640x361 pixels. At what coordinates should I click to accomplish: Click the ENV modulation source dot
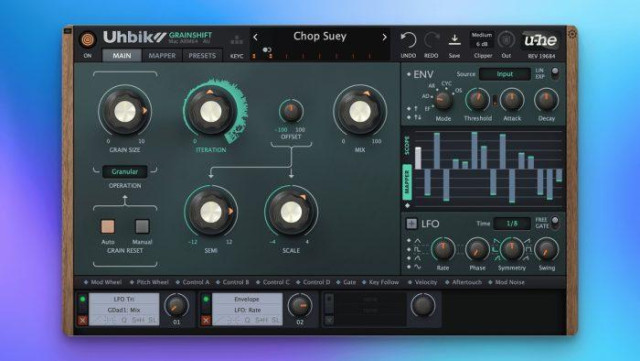409,74
